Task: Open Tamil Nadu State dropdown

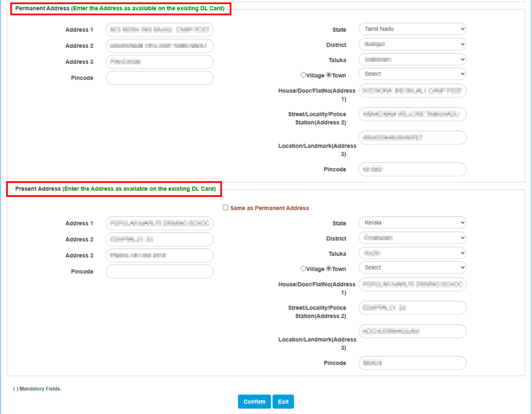Action: click(x=412, y=29)
